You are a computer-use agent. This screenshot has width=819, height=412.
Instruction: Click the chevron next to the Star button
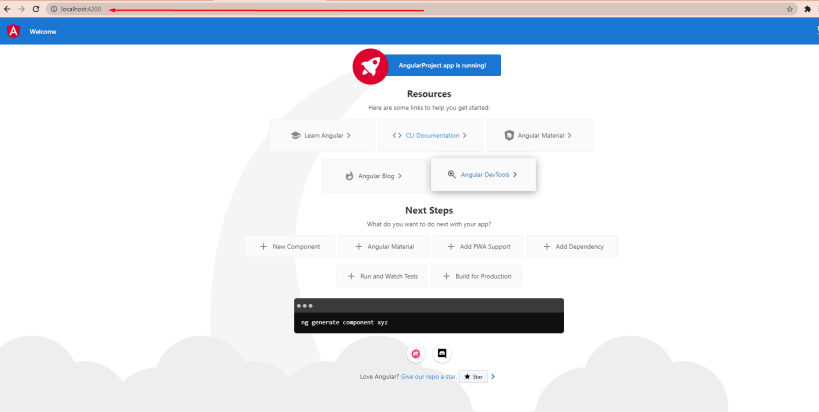pyautogui.click(x=493, y=376)
